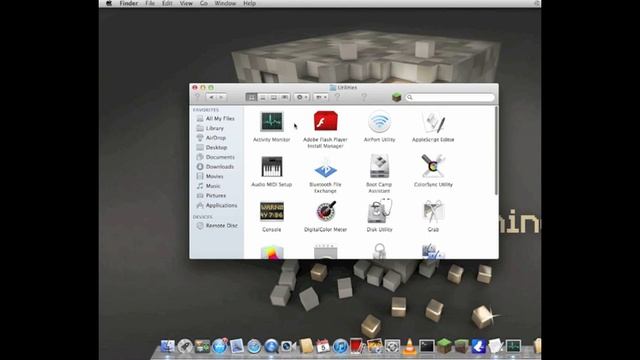640x360 pixels.
Task: Go back in Finder toolbar
Action: pos(211,97)
